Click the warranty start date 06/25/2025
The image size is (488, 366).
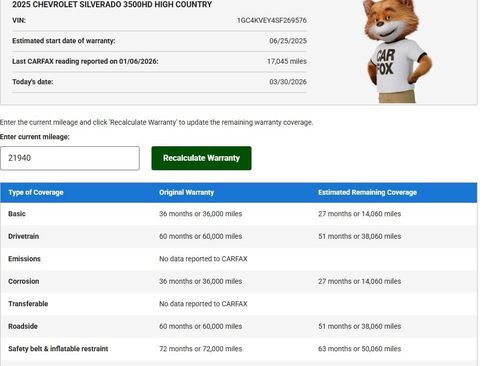click(288, 41)
